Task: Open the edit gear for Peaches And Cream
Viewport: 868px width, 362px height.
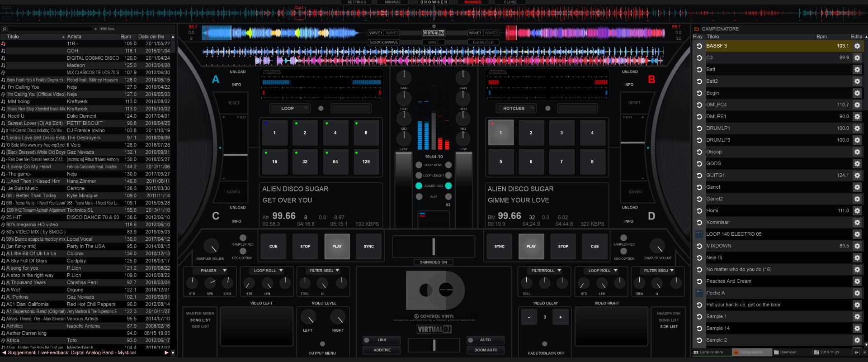Action: (857, 281)
